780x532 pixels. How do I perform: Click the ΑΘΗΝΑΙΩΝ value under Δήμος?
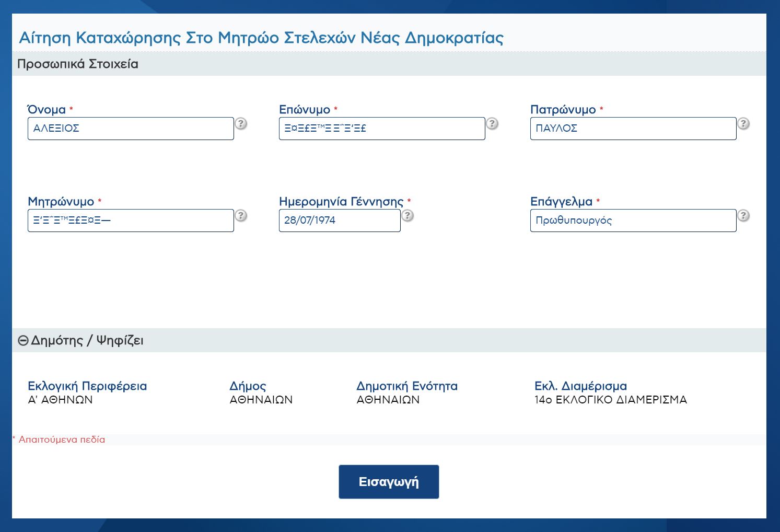(x=261, y=400)
